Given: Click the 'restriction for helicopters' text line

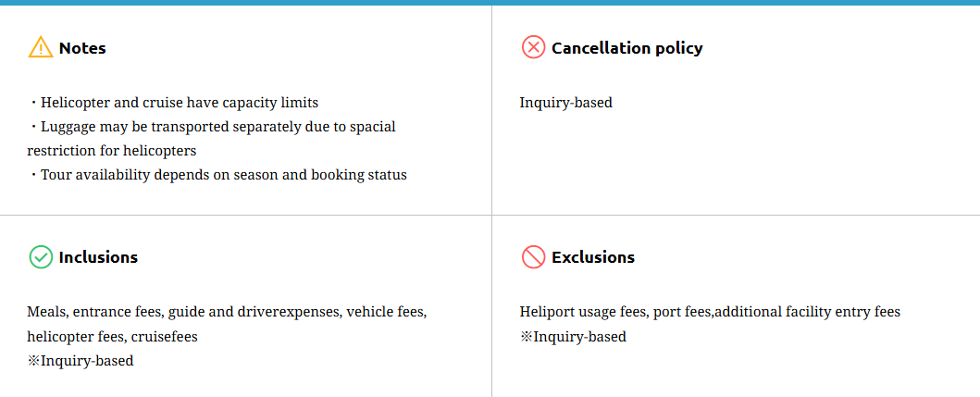Looking at the screenshot, I should 112,151.
